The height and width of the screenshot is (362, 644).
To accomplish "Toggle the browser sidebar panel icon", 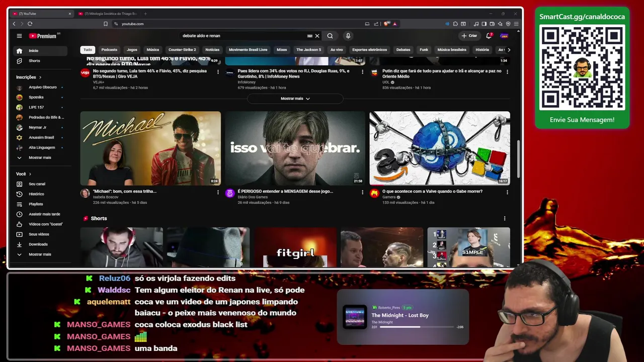I will click(x=484, y=24).
